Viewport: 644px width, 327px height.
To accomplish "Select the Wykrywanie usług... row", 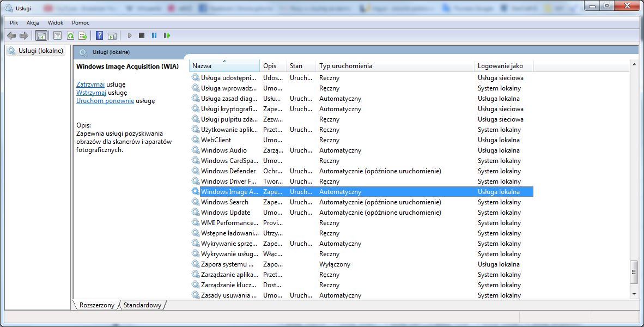I will 362,254.
